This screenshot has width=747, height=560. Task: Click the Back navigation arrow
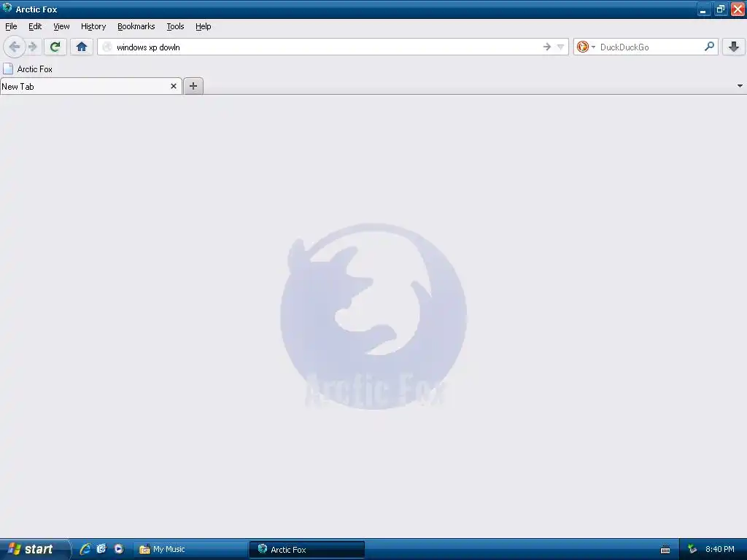[15, 47]
